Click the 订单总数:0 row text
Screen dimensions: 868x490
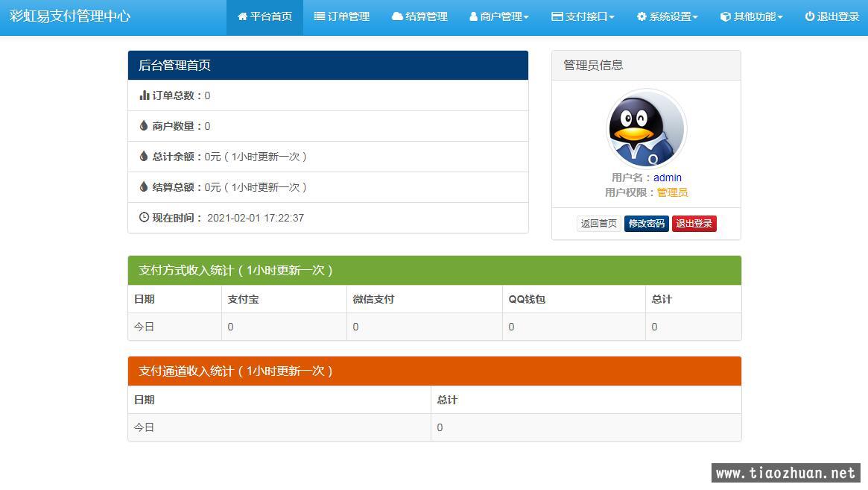pos(181,95)
